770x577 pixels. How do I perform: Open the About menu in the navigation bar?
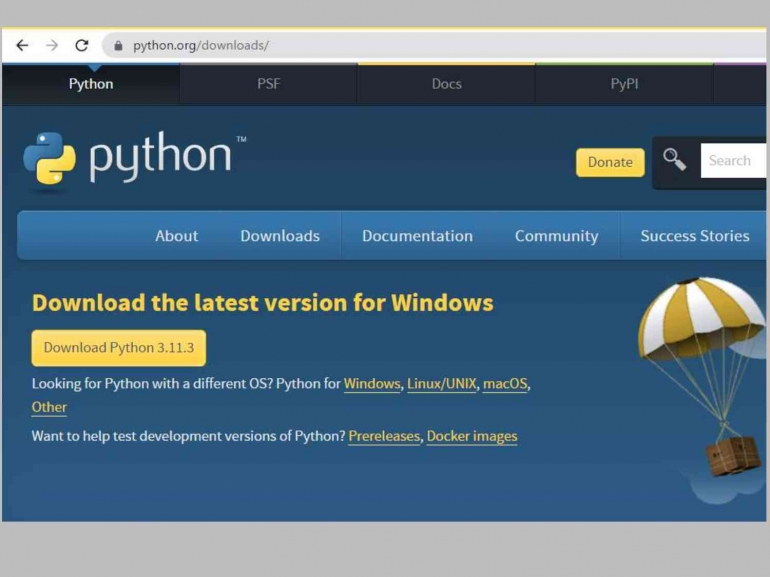click(177, 236)
